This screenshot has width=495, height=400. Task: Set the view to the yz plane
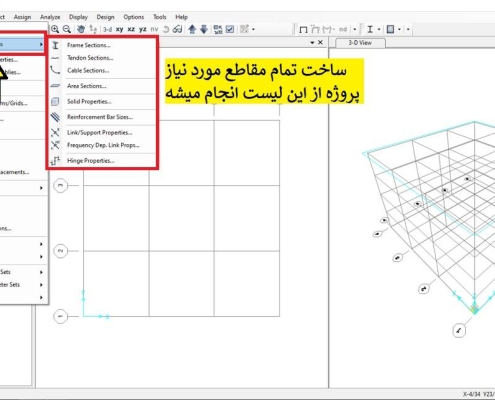coord(143,30)
